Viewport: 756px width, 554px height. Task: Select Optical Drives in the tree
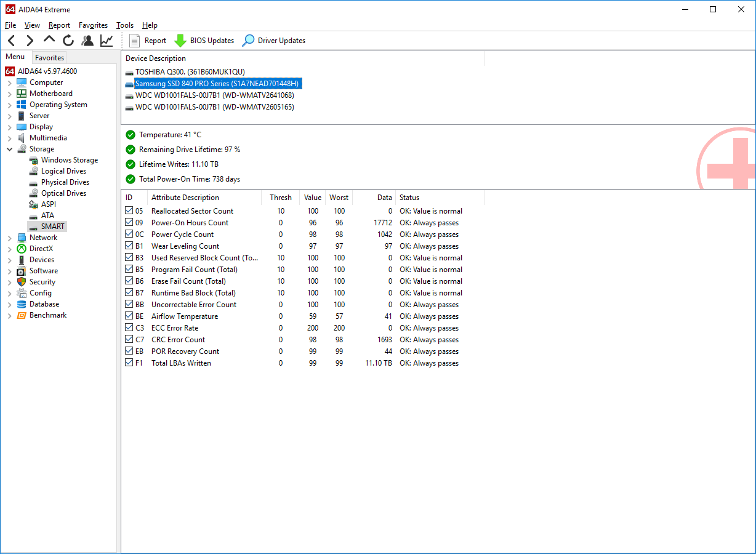pos(63,193)
